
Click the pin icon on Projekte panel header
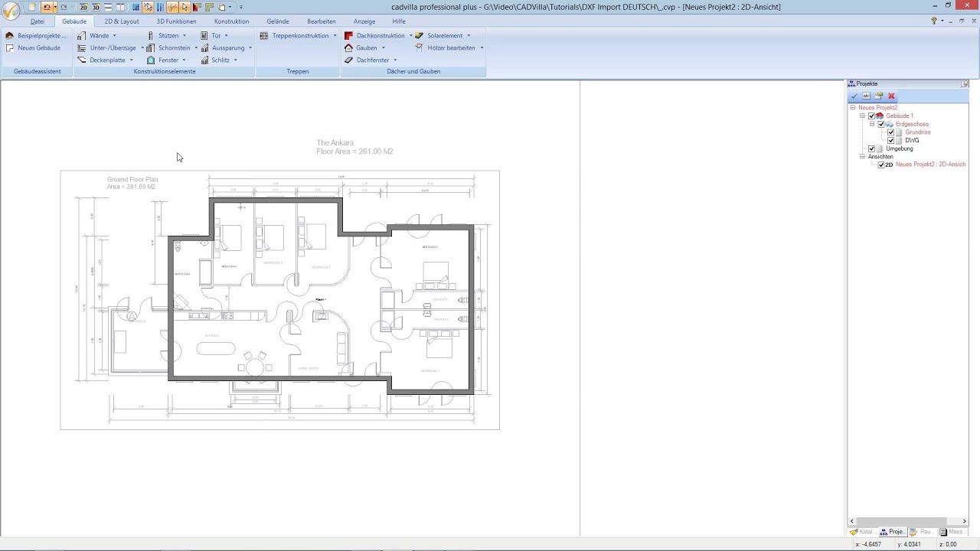point(965,83)
